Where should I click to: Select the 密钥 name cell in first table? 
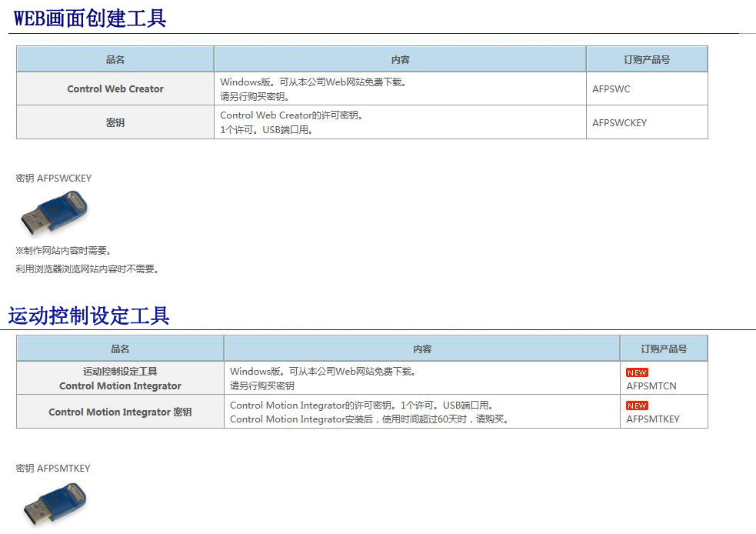[x=115, y=122]
